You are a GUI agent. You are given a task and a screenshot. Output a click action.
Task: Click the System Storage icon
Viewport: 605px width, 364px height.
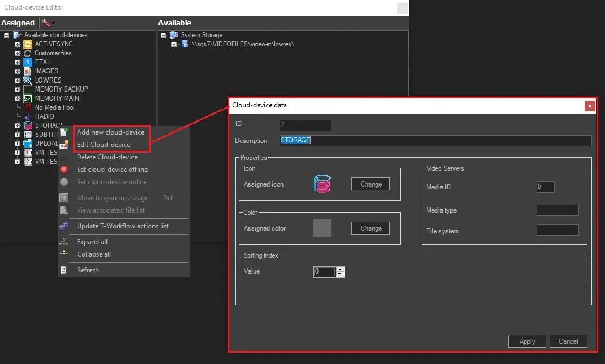coord(174,35)
